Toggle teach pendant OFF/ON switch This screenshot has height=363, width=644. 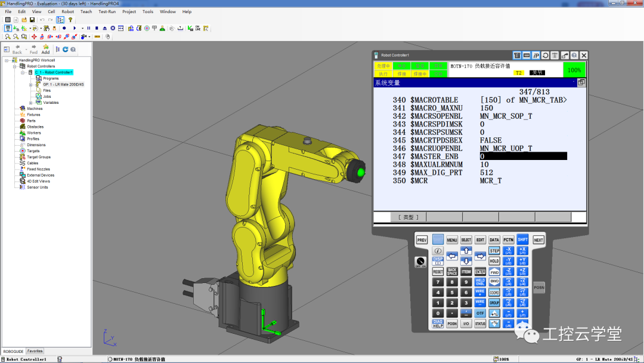click(x=420, y=262)
